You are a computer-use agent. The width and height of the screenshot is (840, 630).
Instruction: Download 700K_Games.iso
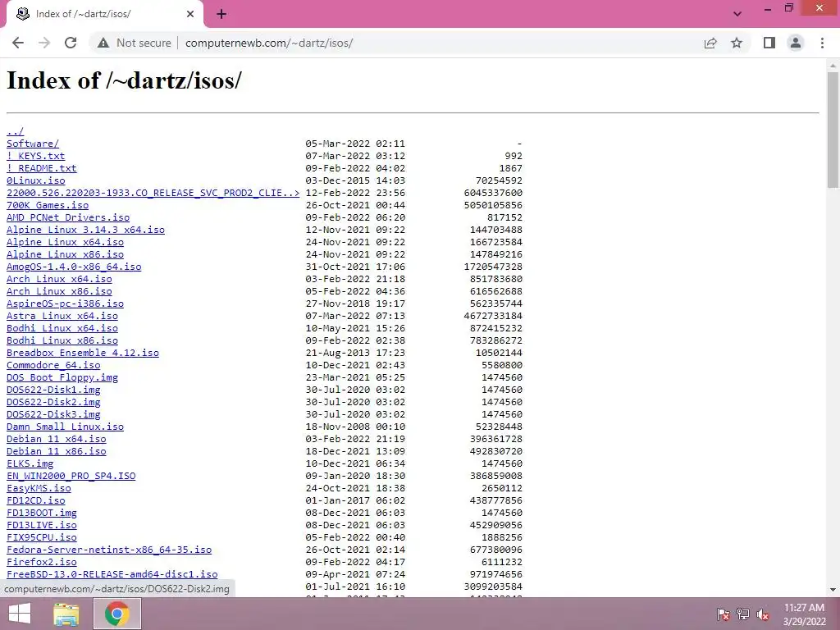[x=48, y=205]
